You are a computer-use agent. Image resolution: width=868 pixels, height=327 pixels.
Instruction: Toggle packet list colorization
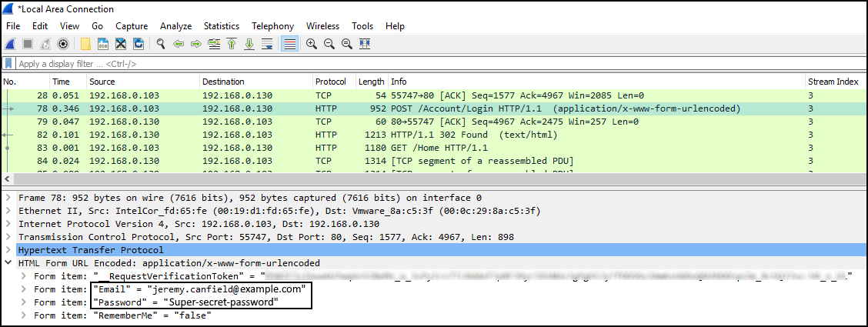click(x=289, y=44)
